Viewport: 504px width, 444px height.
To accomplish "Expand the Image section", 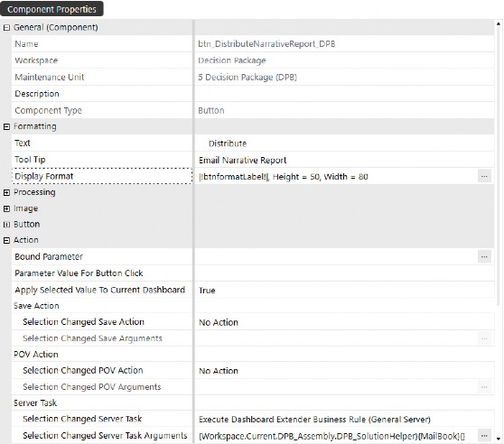I will pos(6,208).
